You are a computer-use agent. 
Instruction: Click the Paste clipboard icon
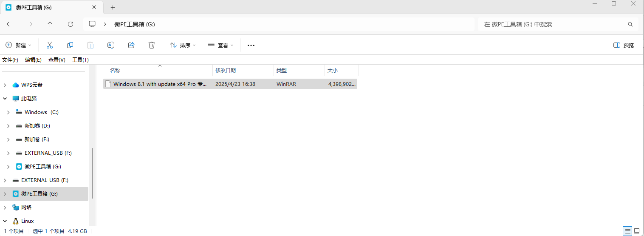click(90, 45)
